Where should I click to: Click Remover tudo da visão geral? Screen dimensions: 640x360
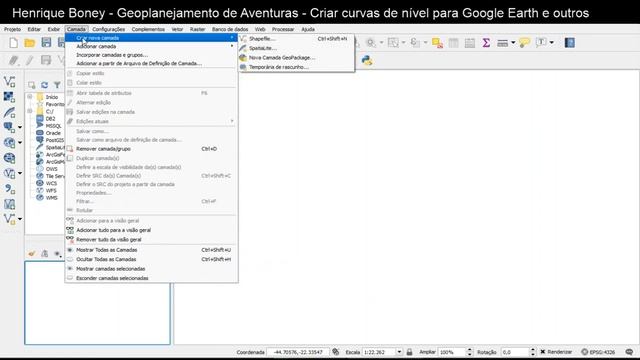coord(151,240)
